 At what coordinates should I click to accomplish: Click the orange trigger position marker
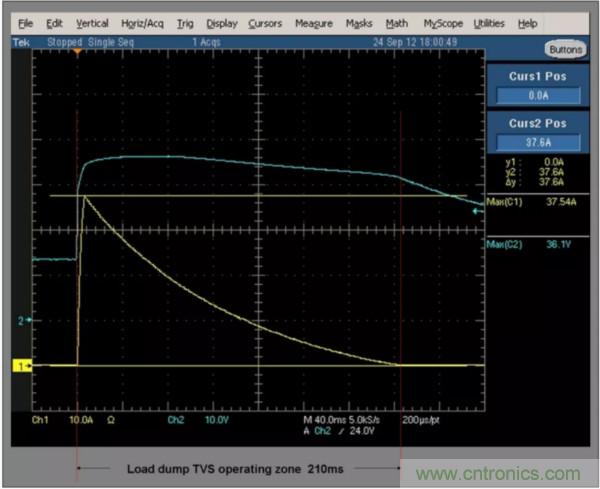click(77, 50)
